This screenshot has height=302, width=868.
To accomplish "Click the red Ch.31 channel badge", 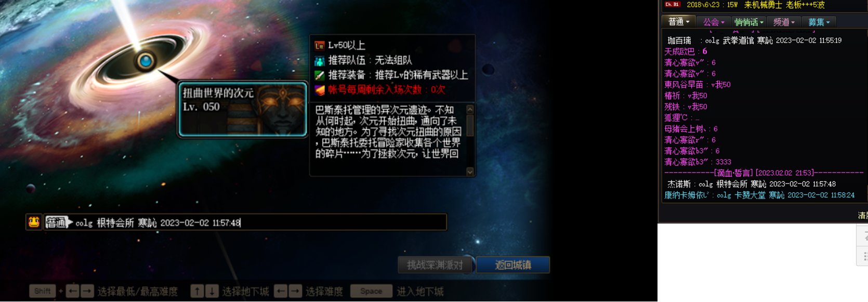I will click(x=673, y=5).
